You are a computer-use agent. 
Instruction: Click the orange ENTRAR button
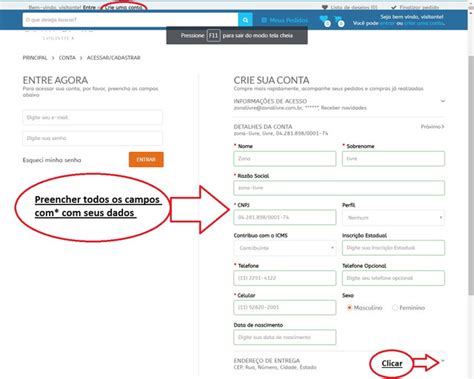pyautogui.click(x=146, y=159)
